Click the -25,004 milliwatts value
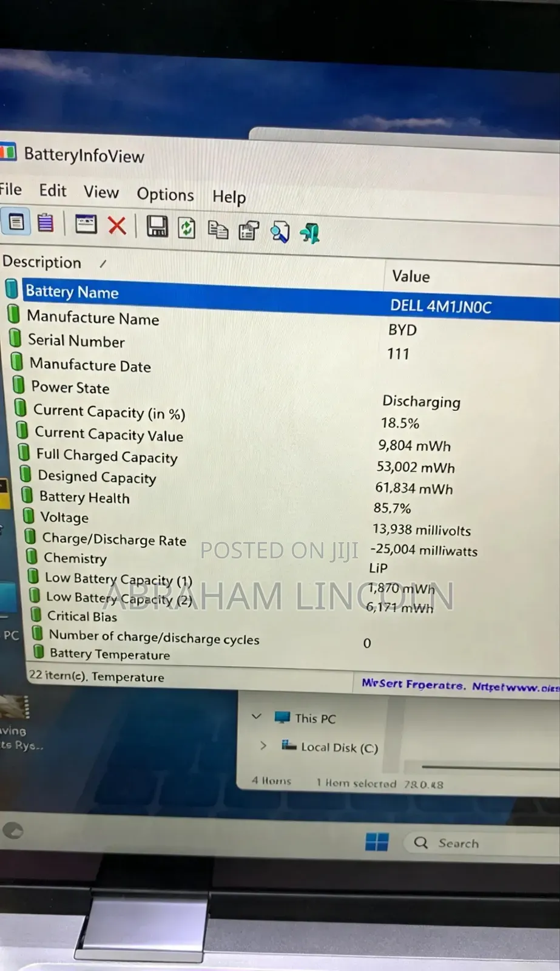 pos(423,550)
